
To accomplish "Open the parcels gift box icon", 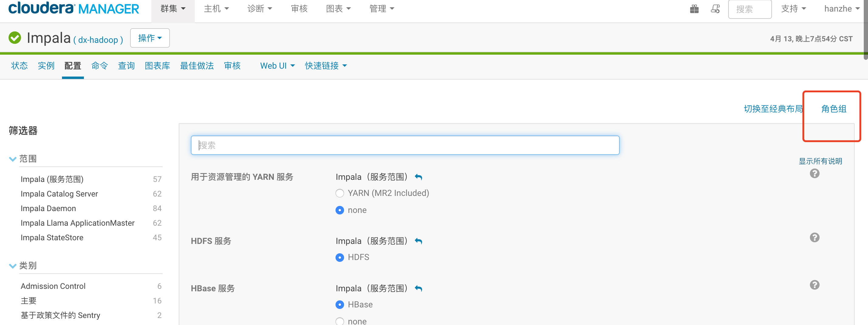I will tap(694, 9).
